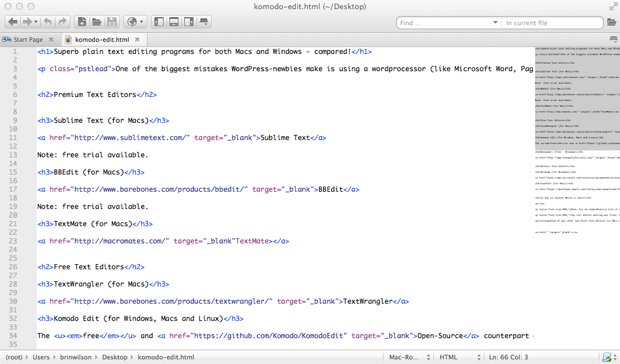
Task: Click the 'Free Text Editors' heading on line 26
Action: click(x=89, y=266)
